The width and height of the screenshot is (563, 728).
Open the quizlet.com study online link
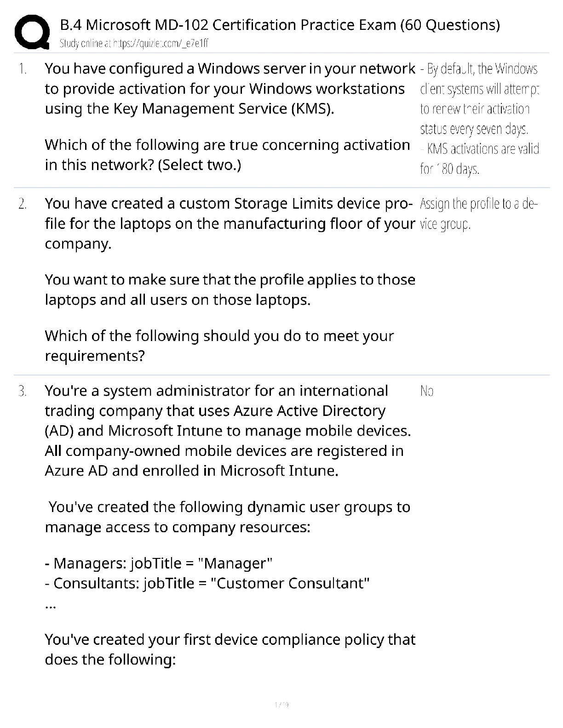pos(134,44)
